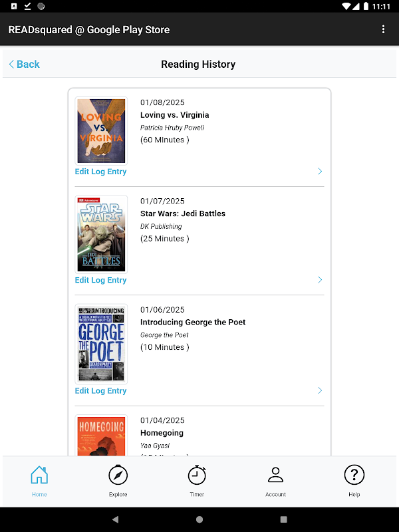Select the Homegoing book title
This screenshot has height=532, width=399.
162,433
